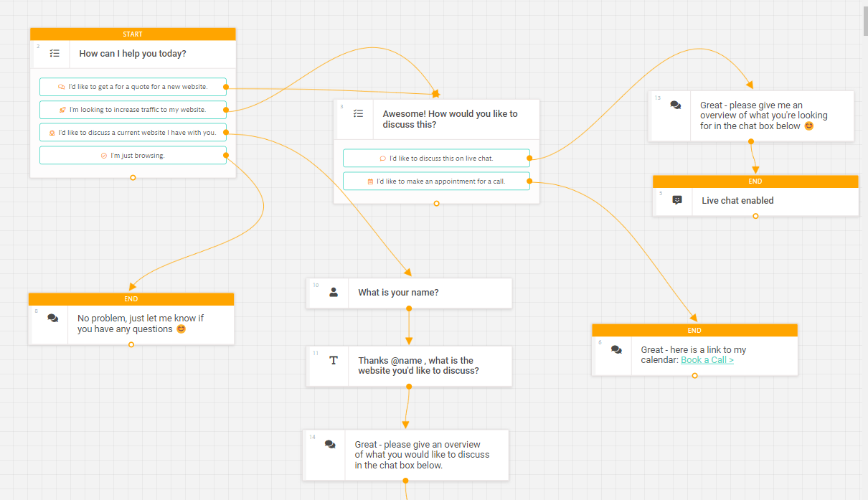Click the orange START header bar
Viewport: 868px width, 500px height.
[x=133, y=34]
